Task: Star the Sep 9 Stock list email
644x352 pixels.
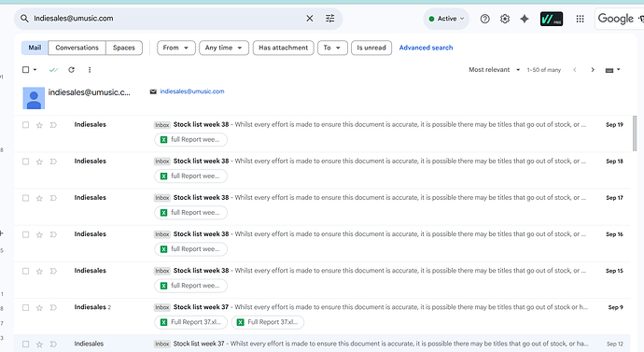Action: (39, 308)
